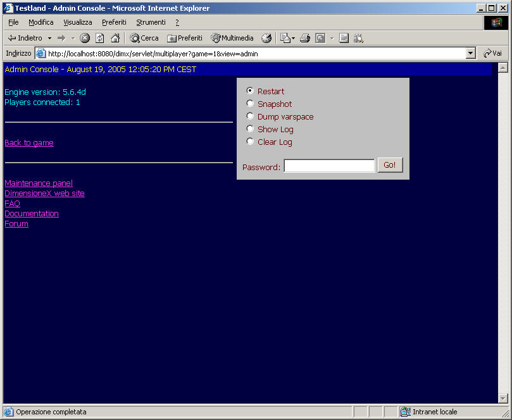The height and width of the screenshot is (420, 512).
Task: Click the forward arrow toolbar button
Action: 61,38
